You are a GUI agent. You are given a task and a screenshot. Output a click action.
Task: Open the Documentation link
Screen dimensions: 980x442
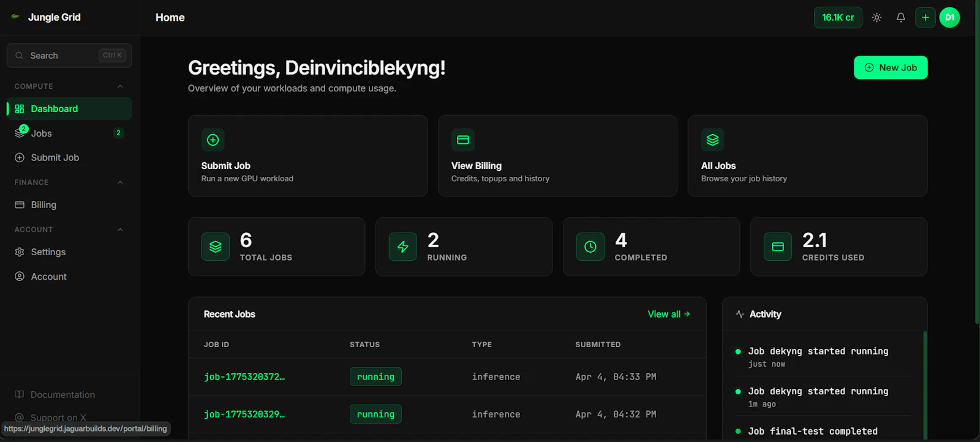tap(62, 395)
